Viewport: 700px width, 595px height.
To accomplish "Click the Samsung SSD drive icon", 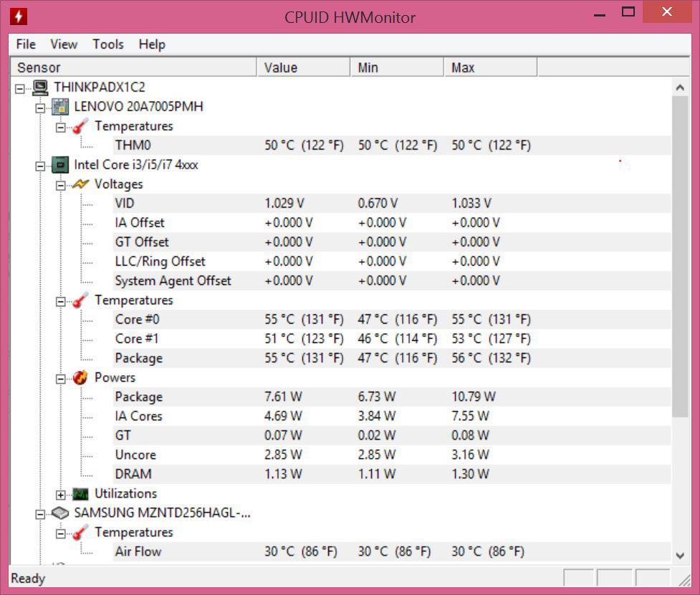I will pos(60,513).
